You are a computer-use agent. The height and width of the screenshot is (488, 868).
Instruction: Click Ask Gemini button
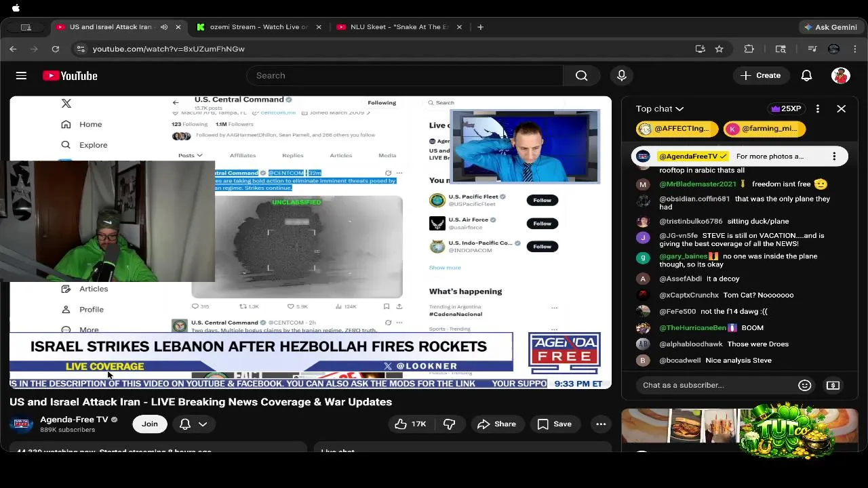click(830, 27)
